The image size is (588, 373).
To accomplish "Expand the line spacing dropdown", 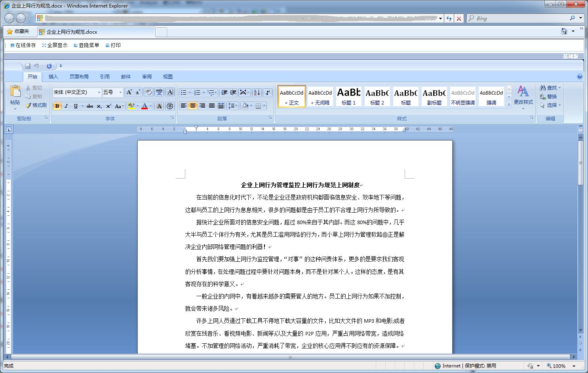I will 237,106.
